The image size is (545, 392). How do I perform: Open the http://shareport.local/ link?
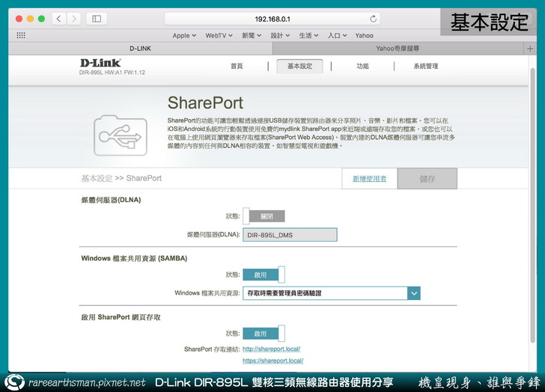271,349
